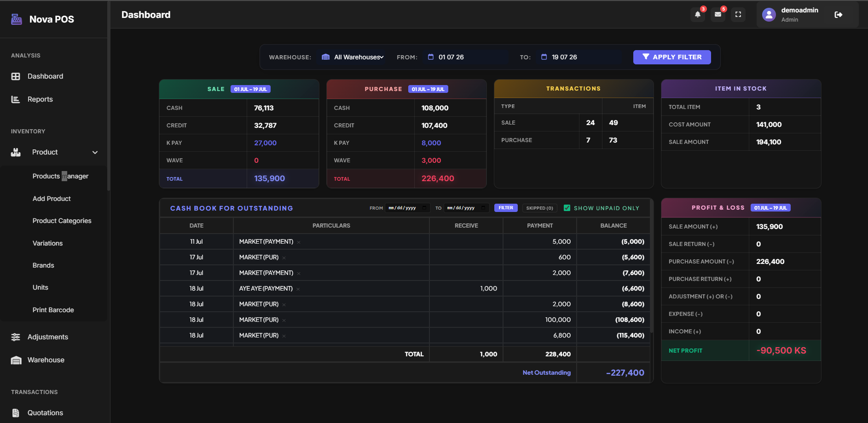Open Reports in the sidebar
Image resolution: width=868 pixels, height=423 pixels.
40,99
